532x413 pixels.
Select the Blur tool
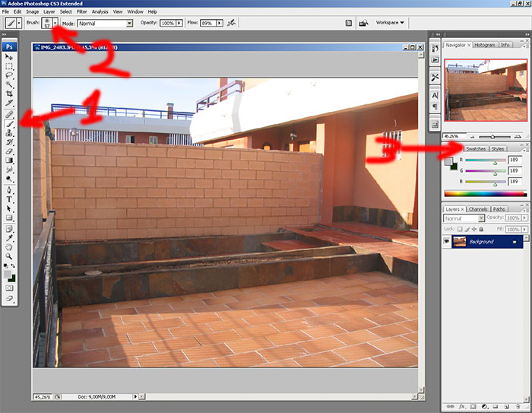[x=9, y=169]
